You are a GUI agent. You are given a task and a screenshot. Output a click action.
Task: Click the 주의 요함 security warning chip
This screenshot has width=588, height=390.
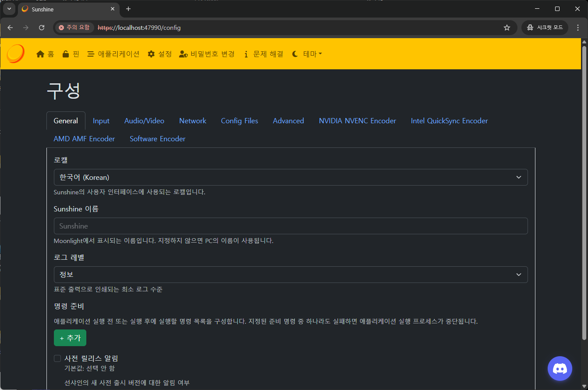pos(74,28)
